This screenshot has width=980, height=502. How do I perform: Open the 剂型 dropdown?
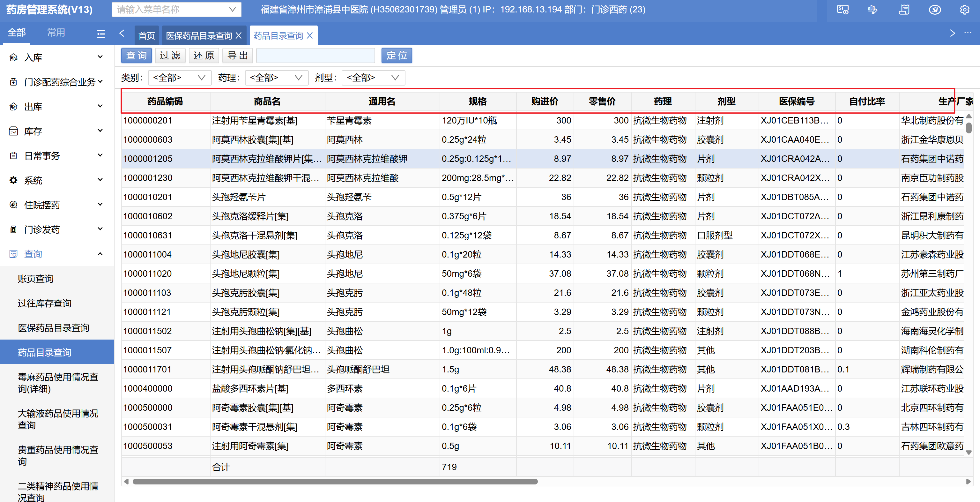click(x=373, y=78)
